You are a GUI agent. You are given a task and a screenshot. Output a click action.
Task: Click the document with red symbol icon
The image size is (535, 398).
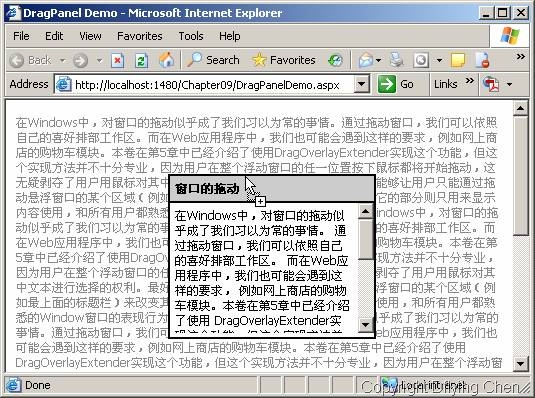point(482,60)
